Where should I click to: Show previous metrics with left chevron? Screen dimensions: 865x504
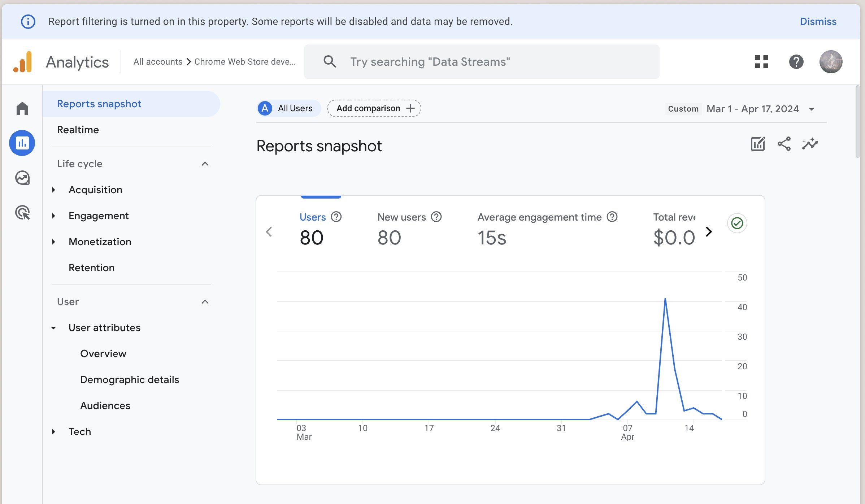(x=269, y=232)
